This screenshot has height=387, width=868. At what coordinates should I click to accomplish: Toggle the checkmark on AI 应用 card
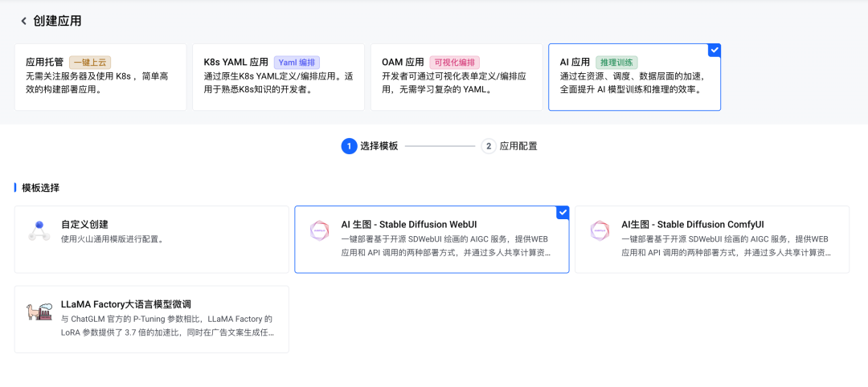tap(714, 50)
